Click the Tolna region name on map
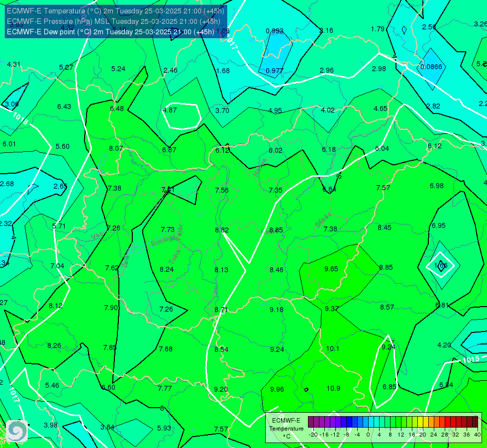Image resolution: width=487 pixels, height=448 pixels. pos(174,257)
